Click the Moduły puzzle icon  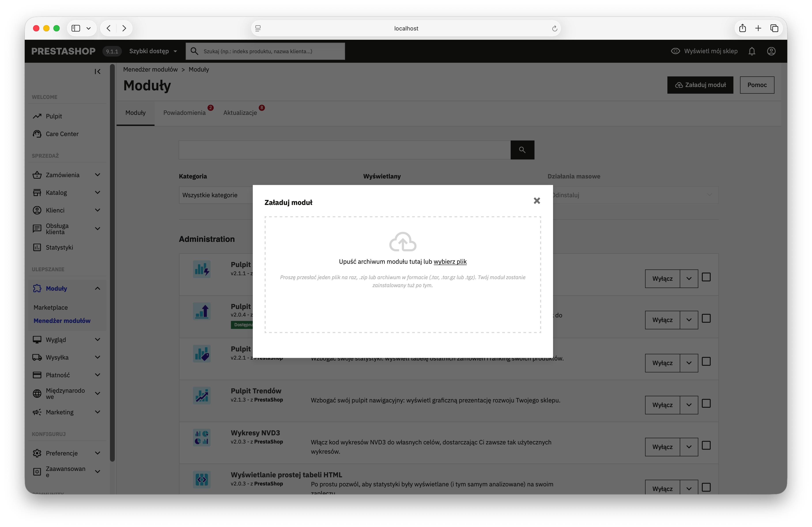coord(37,288)
